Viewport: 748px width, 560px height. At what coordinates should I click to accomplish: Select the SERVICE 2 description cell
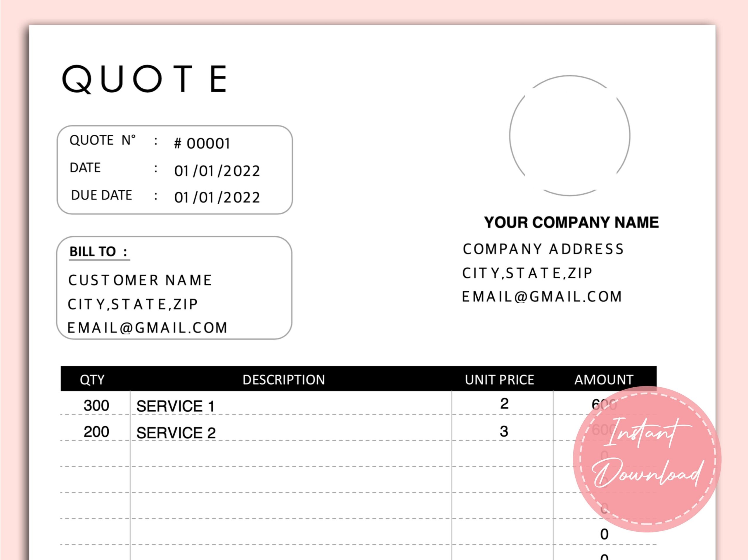pos(176,433)
